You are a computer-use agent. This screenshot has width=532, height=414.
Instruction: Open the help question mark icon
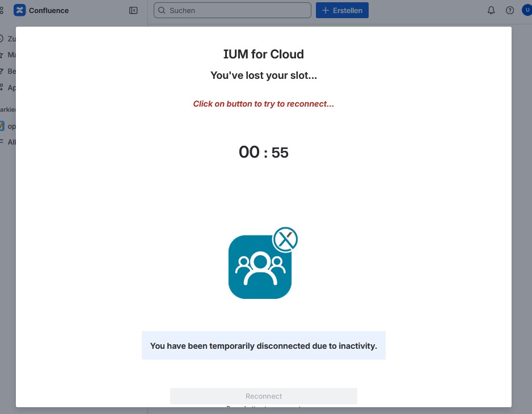(510, 11)
